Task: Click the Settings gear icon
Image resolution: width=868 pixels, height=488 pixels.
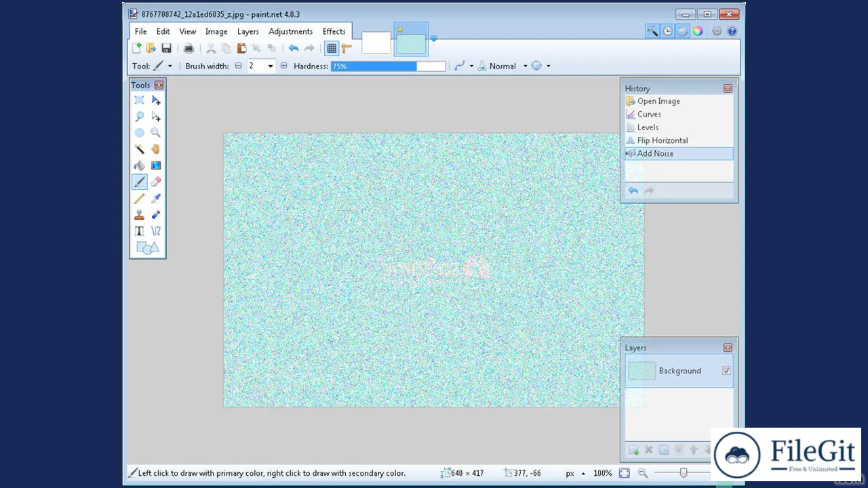Action: click(x=717, y=31)
